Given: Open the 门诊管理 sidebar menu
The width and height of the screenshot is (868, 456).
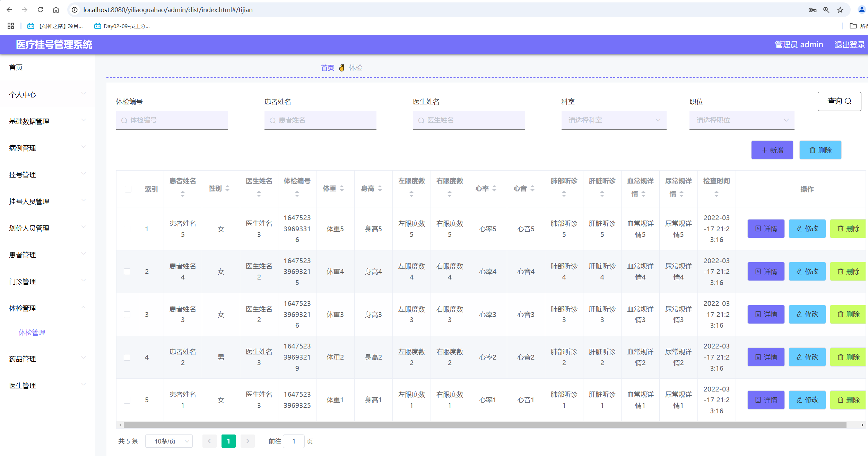Looking at the screenshot, I should pos(47,281).
